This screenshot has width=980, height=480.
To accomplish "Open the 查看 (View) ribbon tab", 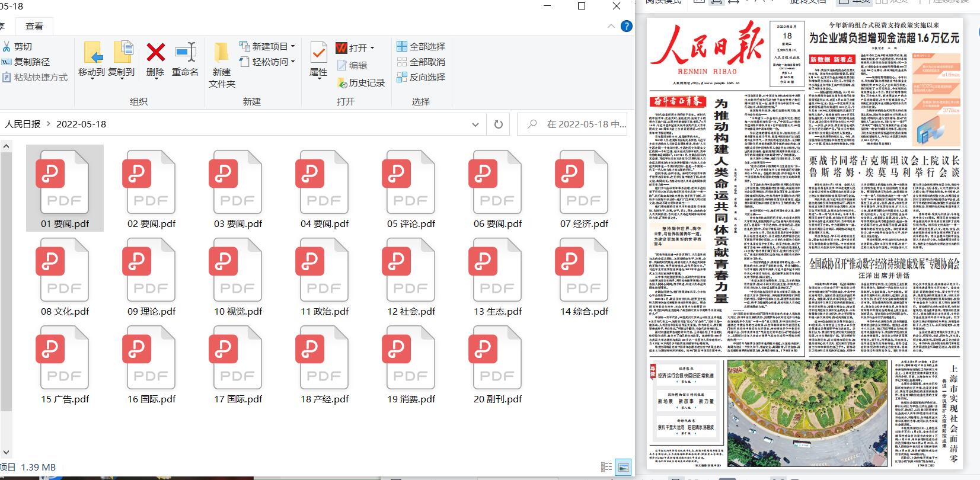I will point(34,27).
